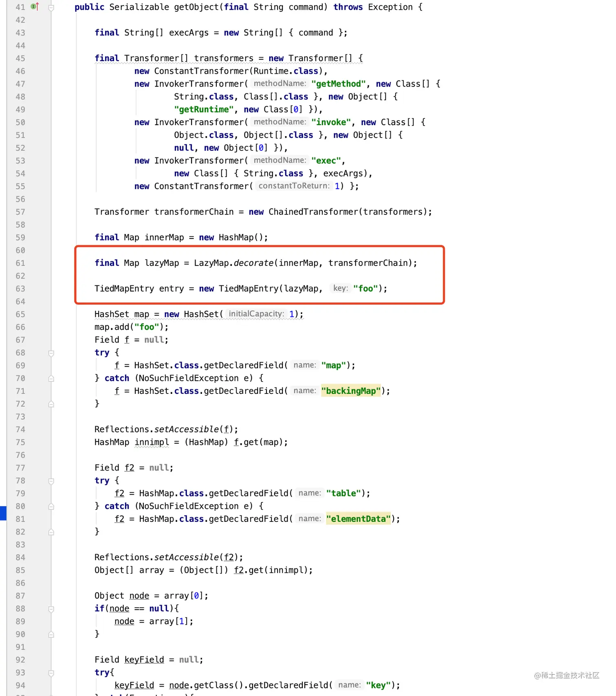
Task: Click 'TiedMapEntry' constructor call on line 63
Action: click(249, 289)
